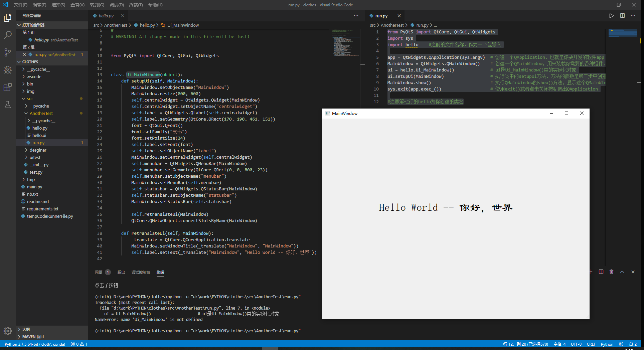Select the Python 3.7.5 interpreter status item
This screenshot has width=644, height=350.
point(35,344)
